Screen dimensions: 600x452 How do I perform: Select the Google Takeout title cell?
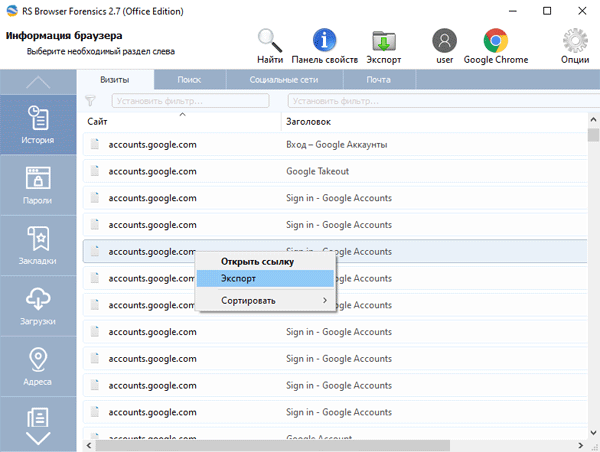[318, 171]
